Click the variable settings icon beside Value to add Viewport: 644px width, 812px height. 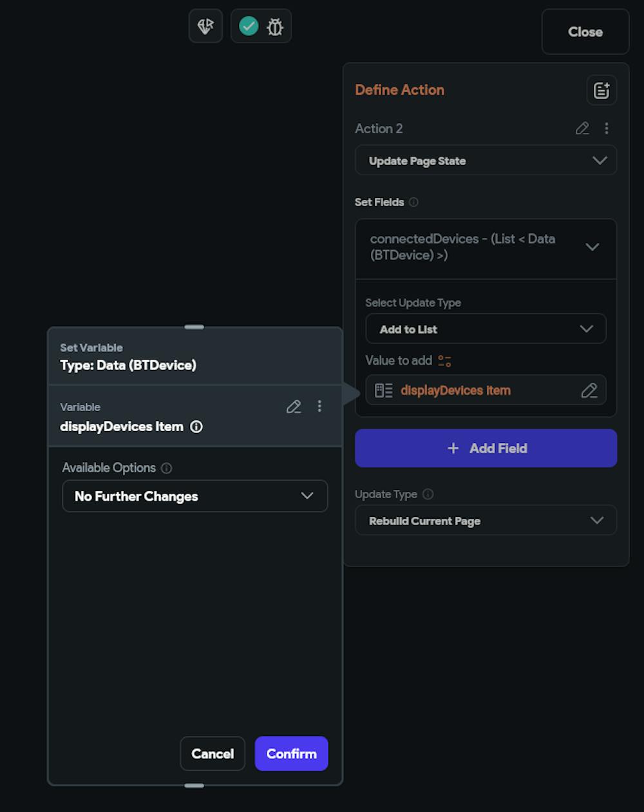444,361
